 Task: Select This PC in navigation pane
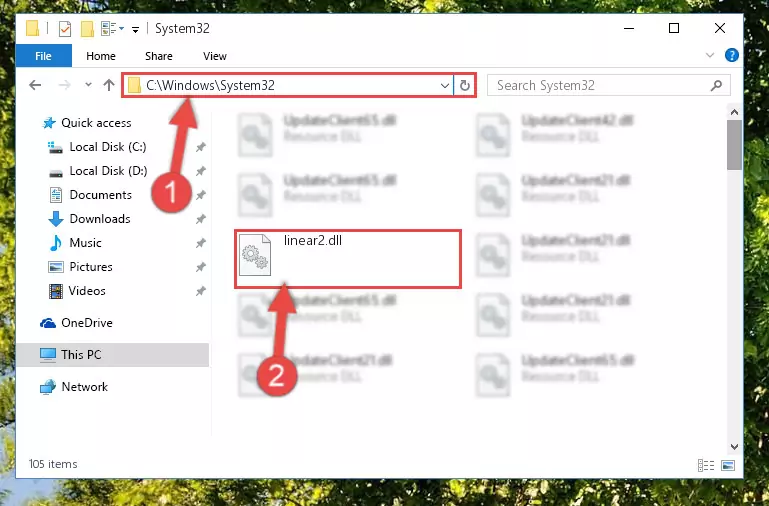pos(112,354)
